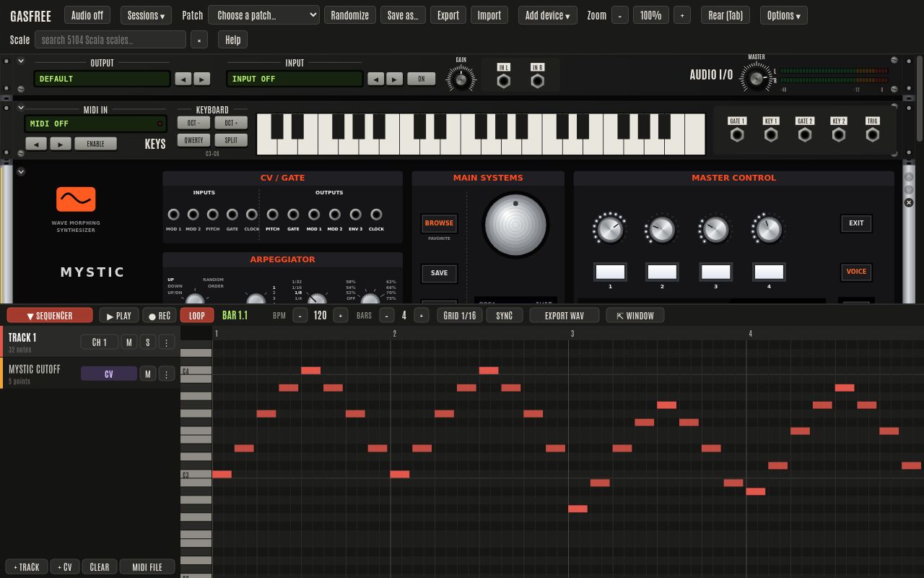This screenshot has width=924, height=578.
Task: Select previous output device arrow
Action: pyautogui.click(x=184, y=79)
